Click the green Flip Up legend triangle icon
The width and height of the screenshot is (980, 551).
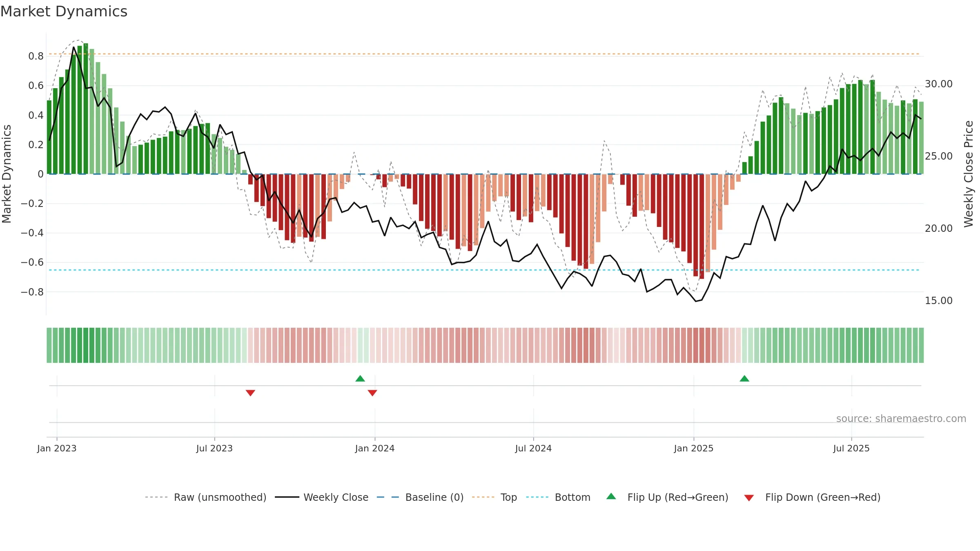coord(611,496)
